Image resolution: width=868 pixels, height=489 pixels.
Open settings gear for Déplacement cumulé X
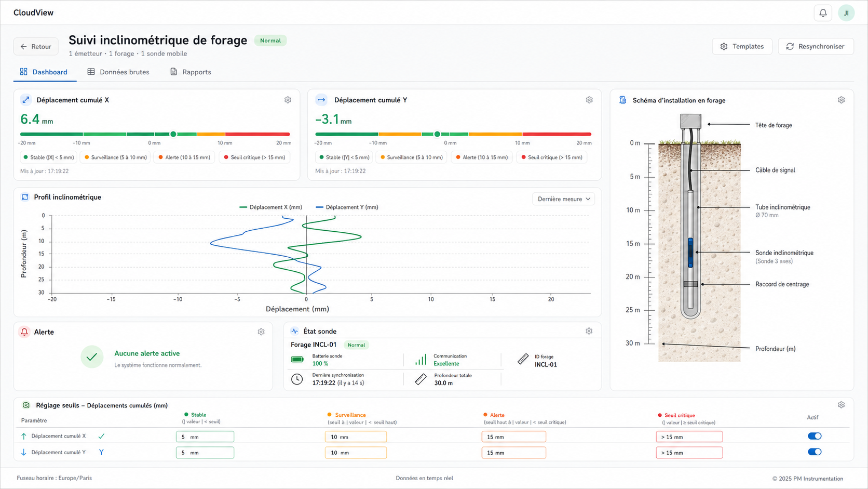[288, 100]
